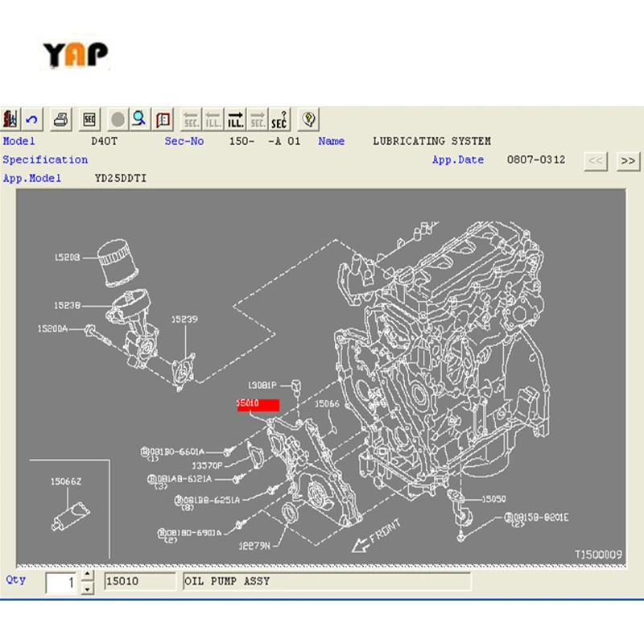Click the Qty number input field
Viewport: 644px width, 644px height.
click(x=61, y=582)
